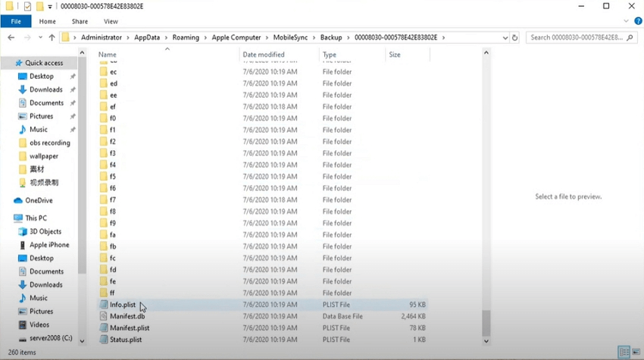The width and height of the screenshot is (644, 360).
Task: Select the Info.plist file
Action: coord(122,305)
